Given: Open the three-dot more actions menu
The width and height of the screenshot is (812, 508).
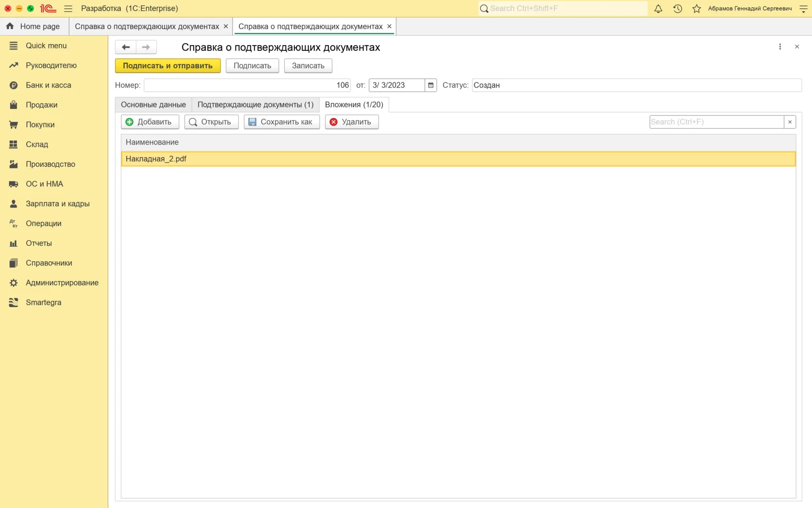Looking at the screenshot, I should [780, 47].
